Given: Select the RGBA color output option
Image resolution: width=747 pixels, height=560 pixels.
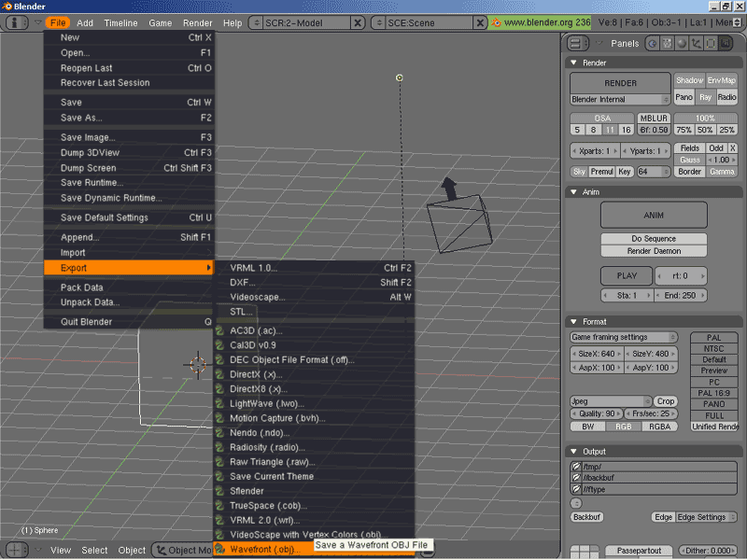Looking at the screenshot, I should [659, 427].
